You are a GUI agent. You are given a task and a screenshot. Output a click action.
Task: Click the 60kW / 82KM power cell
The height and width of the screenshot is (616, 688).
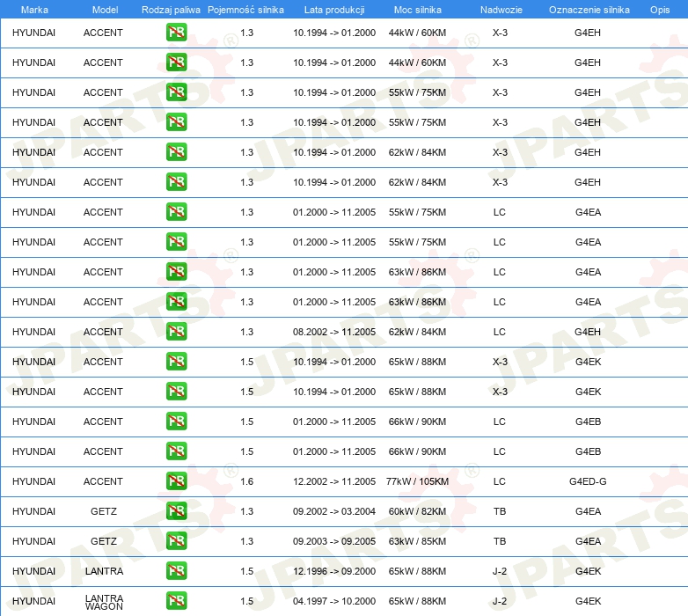[417, 511]
